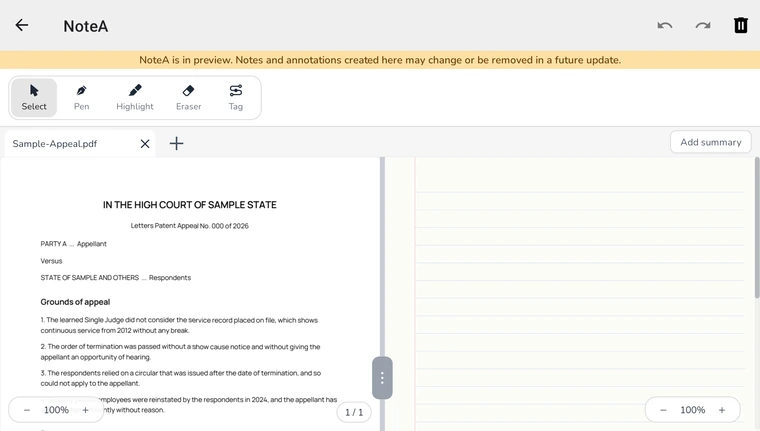
Task: Click the 1 / 1 page indicator
Action: pos(354,412)
